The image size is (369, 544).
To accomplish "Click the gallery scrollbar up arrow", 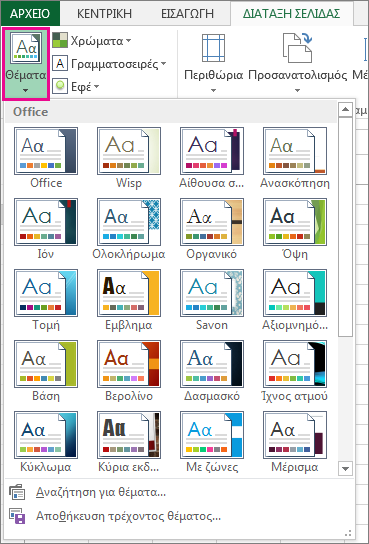I will pos(345,110).
